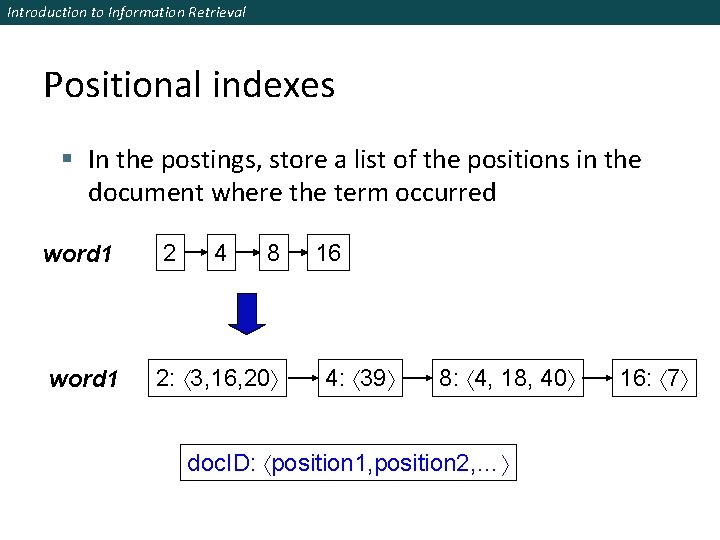Click the lower word1 label
This screenshot has width=720, height=540.
[x=84, y=379]
